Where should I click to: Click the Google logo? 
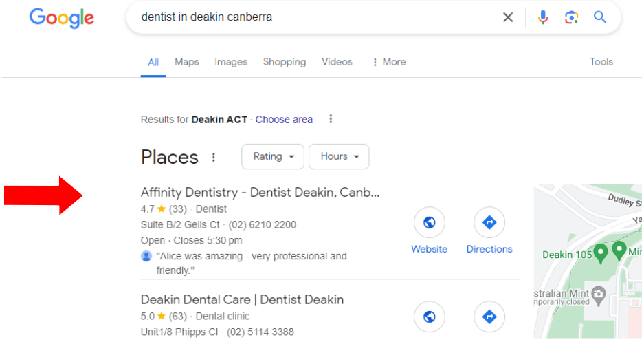[x=62, y=18]
